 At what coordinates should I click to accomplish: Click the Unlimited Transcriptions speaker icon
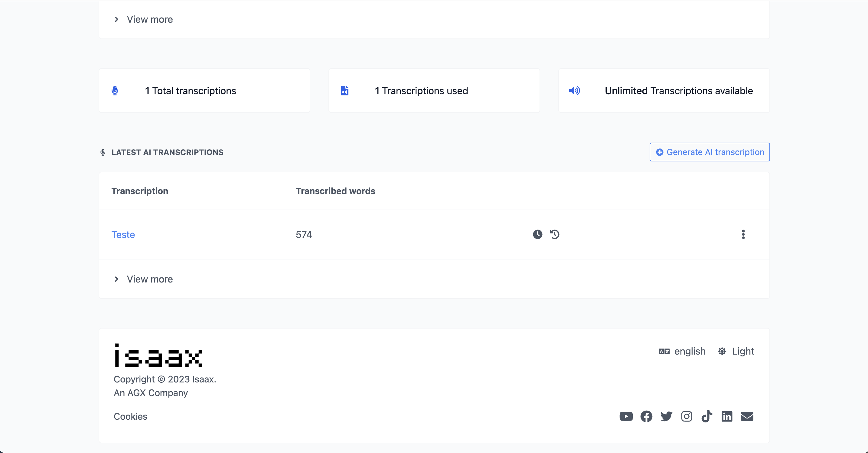pos(575,91)
